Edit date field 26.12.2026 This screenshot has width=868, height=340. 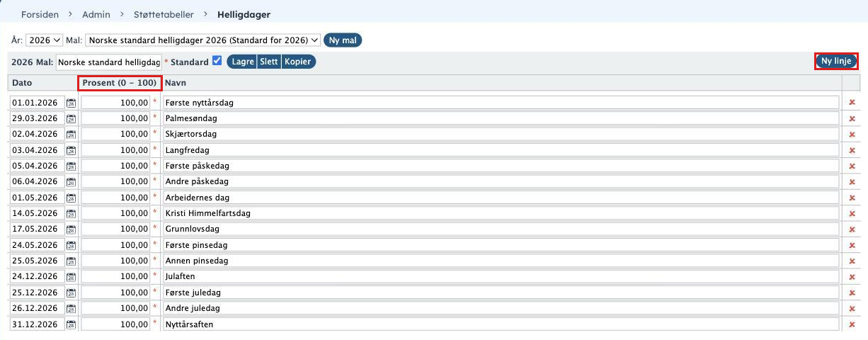tap(37, 309)
